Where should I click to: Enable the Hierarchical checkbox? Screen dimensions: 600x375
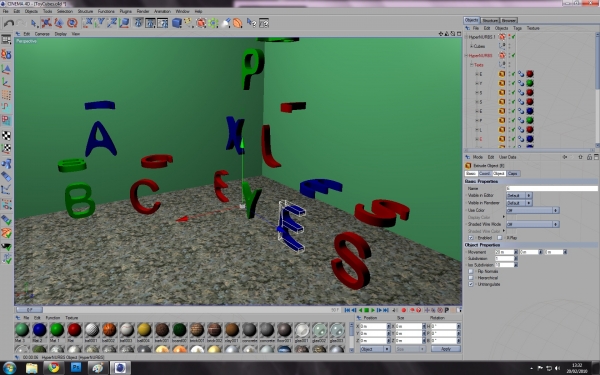[x=471, y=278]
